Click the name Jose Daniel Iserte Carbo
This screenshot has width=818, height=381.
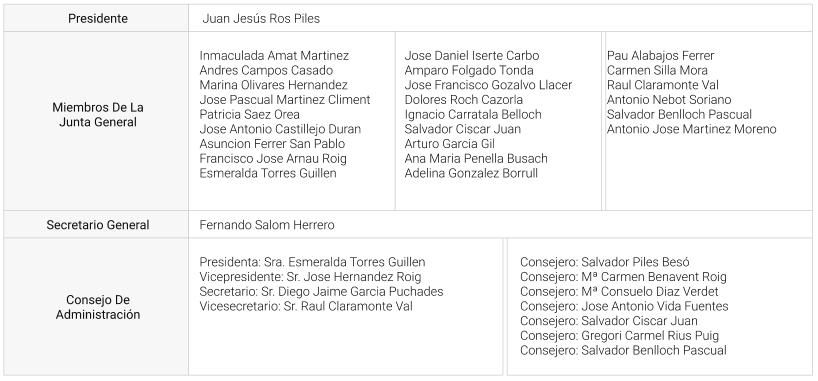[x=472, y=56]
